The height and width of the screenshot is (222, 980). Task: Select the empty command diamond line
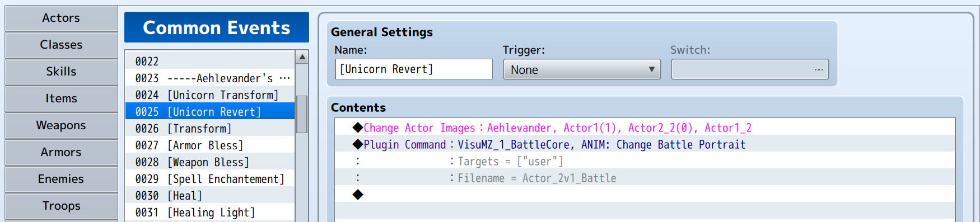(645, 195)
